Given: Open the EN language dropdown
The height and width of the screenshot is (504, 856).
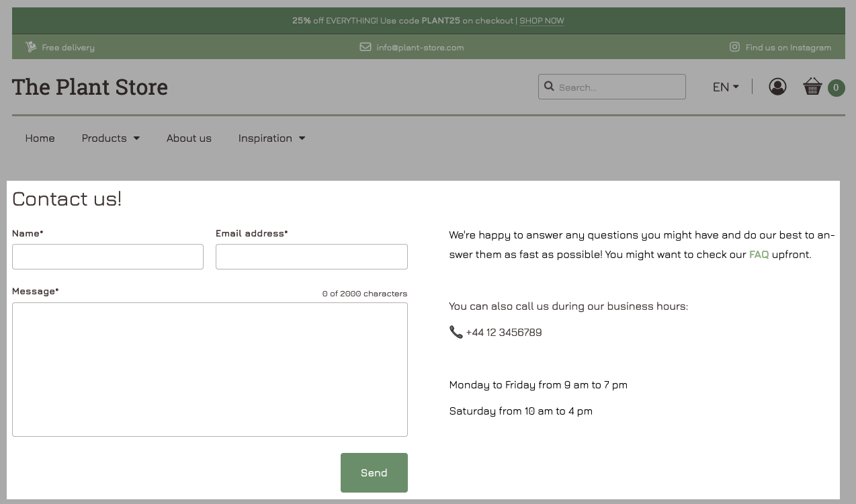Looking at the screenshot, I should (726, 87).
